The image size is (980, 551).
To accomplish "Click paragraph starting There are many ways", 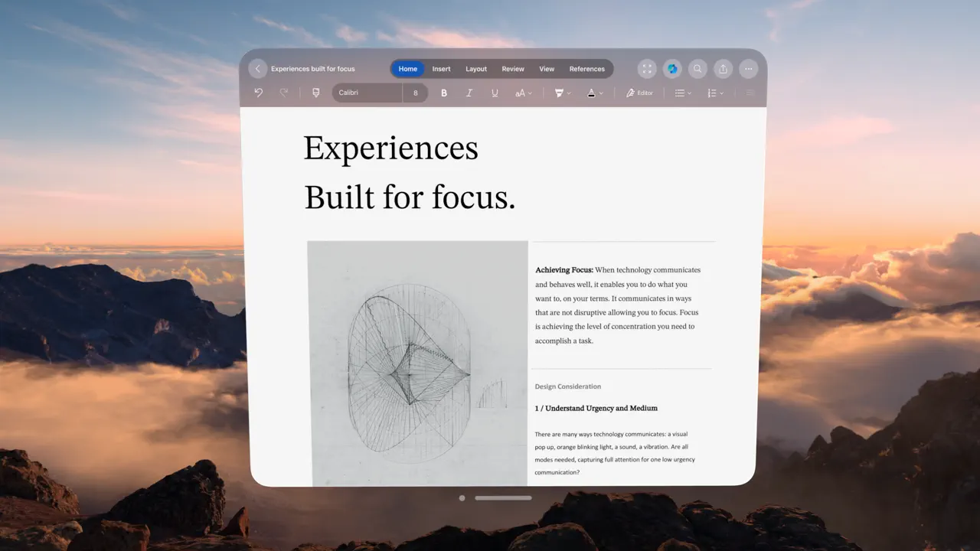I will click(x=615, y=454).
